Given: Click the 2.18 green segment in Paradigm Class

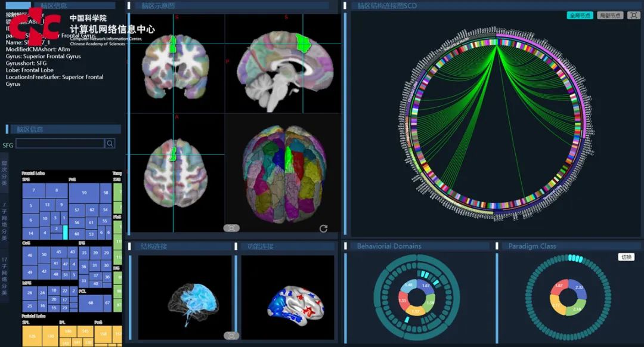Looking at the screenshot, I should click(577, 308).
